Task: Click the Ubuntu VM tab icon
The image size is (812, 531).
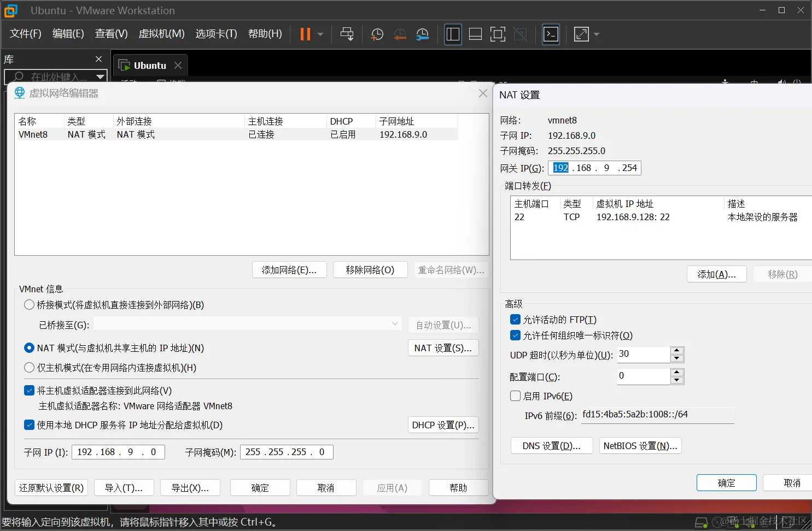Action: [124, 65]
